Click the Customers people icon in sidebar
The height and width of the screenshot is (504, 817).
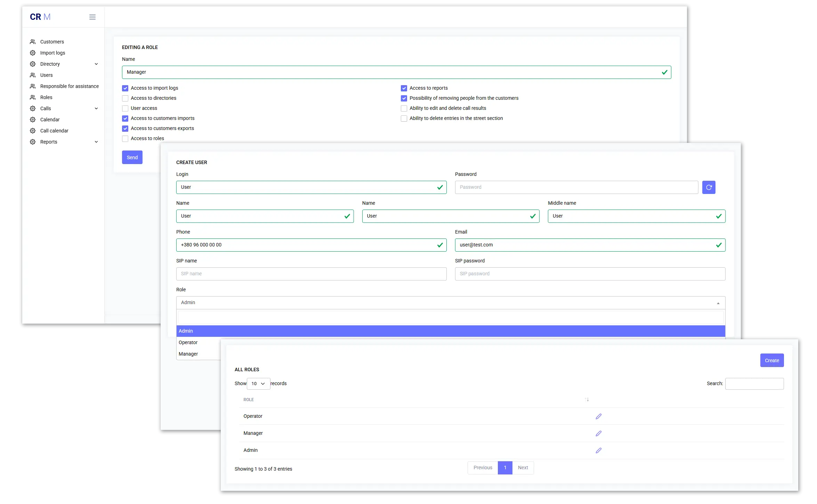(x=33, y=42)
